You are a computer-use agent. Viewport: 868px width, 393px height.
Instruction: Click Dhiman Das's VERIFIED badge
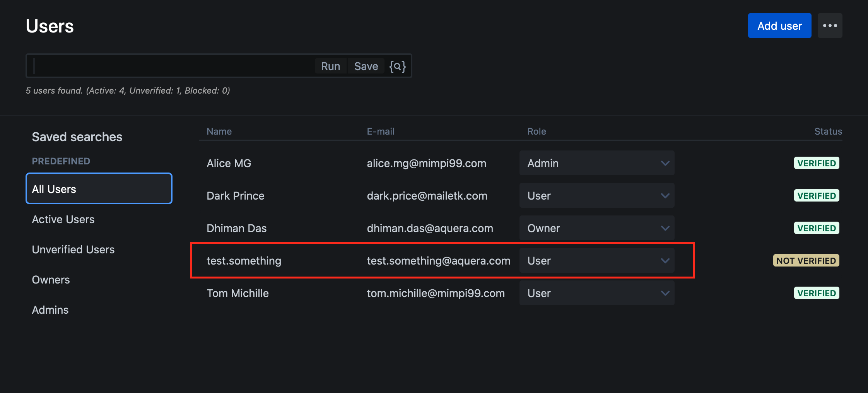point(817,228)
